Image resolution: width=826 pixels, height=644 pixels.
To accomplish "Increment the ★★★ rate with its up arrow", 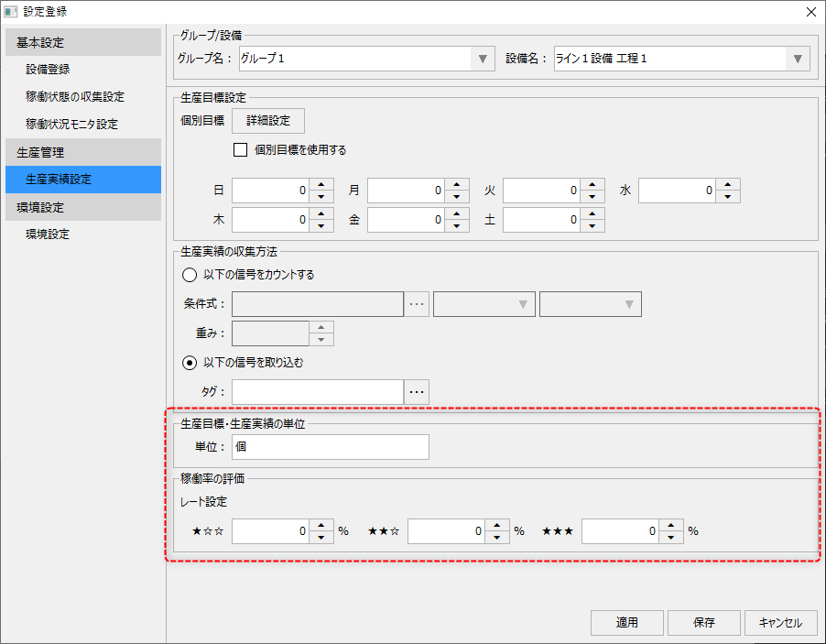I will click(669, 526).
